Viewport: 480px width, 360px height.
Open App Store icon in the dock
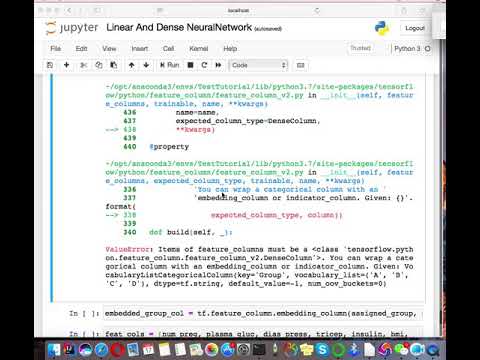point(228,350)
